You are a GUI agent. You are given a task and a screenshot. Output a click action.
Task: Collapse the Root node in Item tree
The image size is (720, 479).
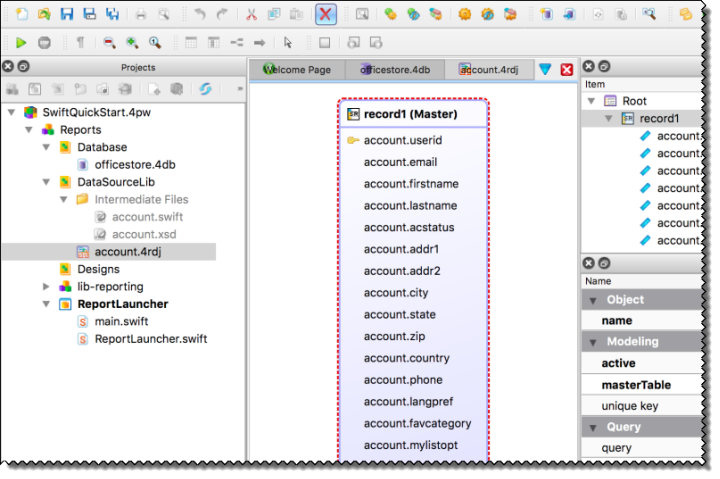point(591,101)
